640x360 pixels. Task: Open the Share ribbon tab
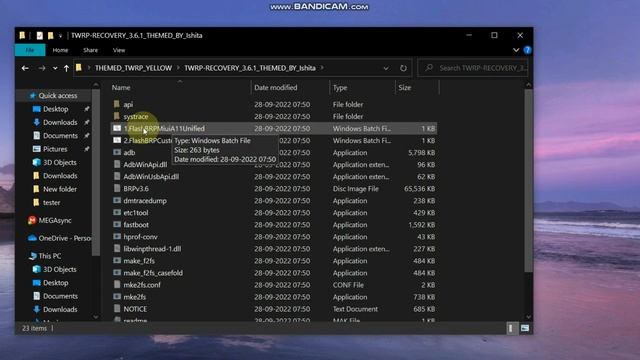coord(90,50)
